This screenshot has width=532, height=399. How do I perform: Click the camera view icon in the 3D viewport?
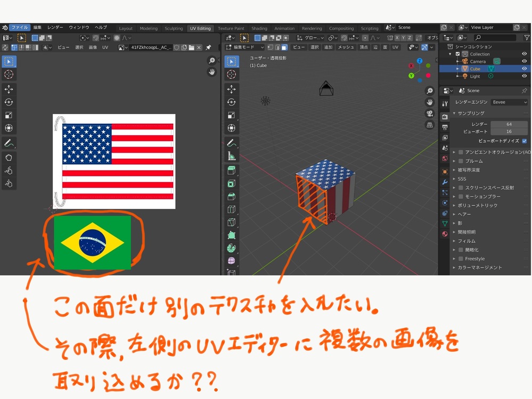click(x=430, y=113)
